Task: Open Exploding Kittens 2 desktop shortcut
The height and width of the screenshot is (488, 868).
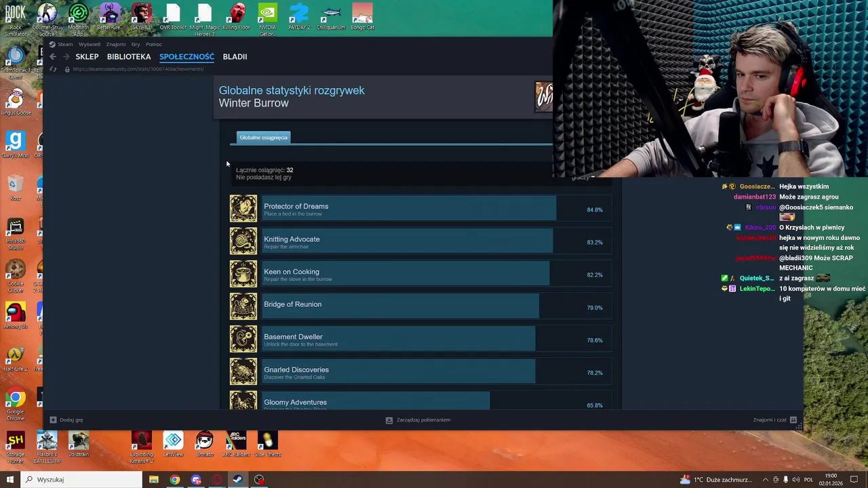Action: tap(141, 448)
